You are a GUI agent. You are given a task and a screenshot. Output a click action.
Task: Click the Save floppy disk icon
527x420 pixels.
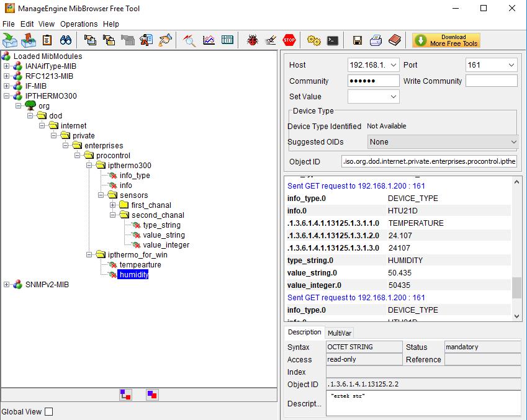tap(358, 40)
